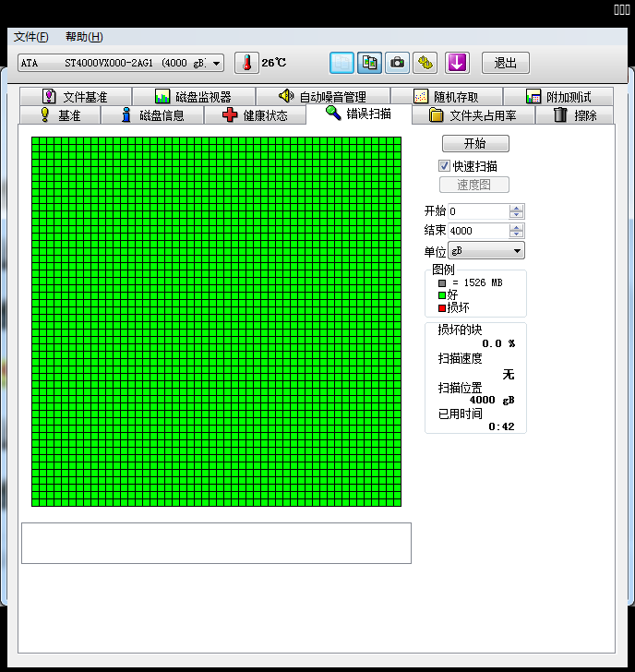
Task: Click the purple down-arrow minimize to tray icon
Action: [457, 63]
